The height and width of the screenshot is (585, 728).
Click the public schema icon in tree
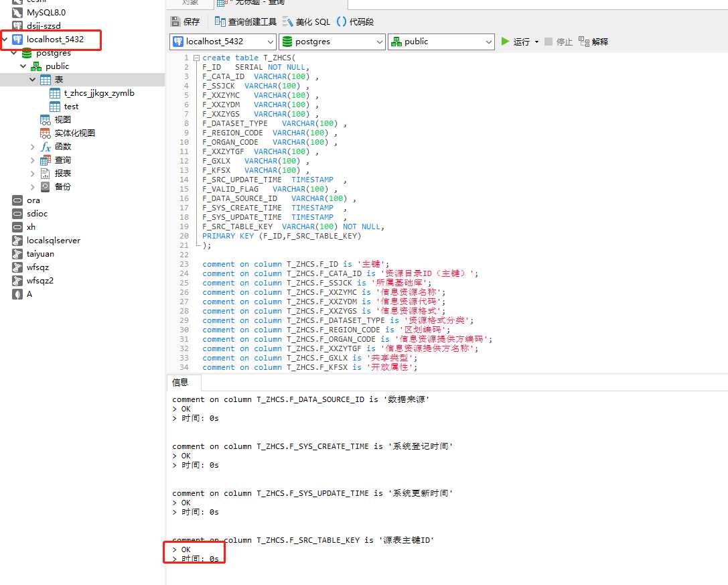pos(36,66)
